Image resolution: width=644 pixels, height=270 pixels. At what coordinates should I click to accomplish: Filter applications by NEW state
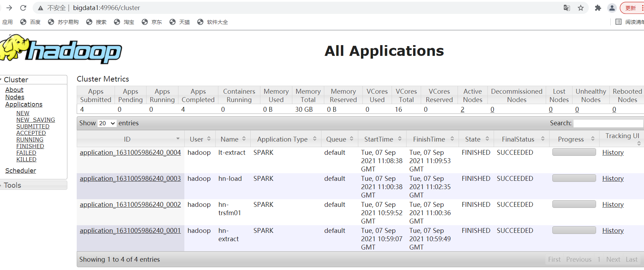click(23, 113)
